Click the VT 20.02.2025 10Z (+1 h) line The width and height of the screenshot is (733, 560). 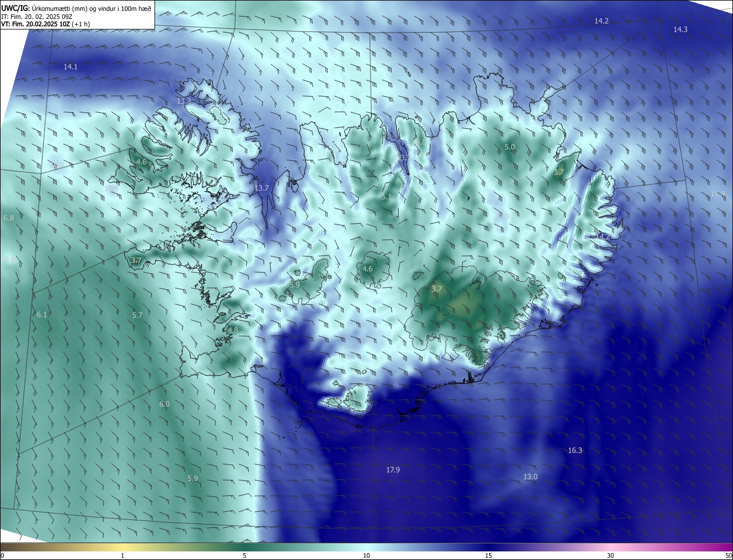(x=45, y=24)
